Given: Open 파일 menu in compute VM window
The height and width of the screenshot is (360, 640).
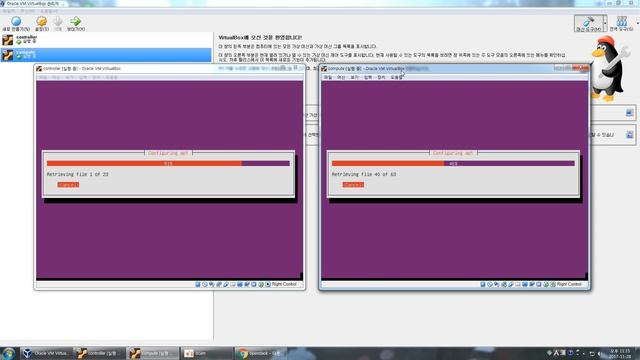Looking at the screenshot, I should point(328,77).
